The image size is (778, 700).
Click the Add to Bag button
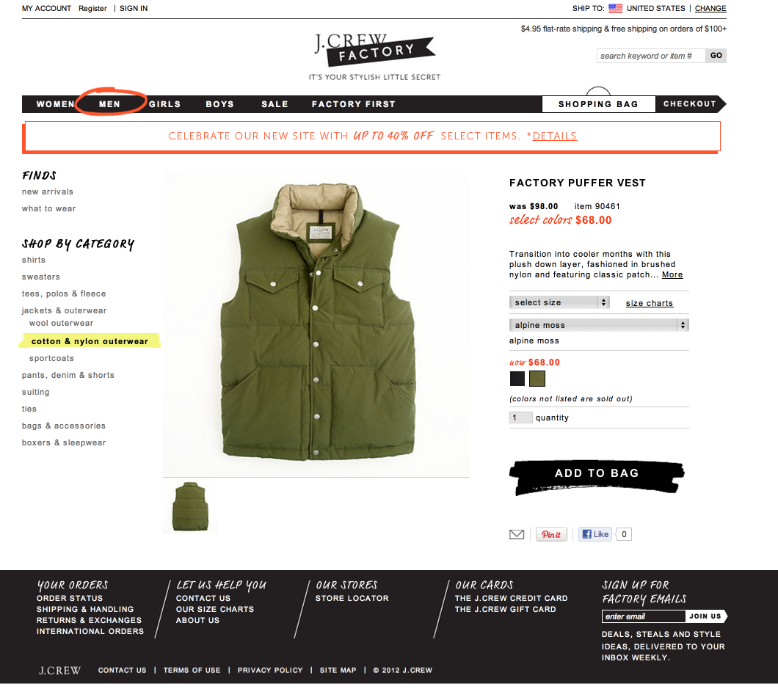tap(597, 477)
